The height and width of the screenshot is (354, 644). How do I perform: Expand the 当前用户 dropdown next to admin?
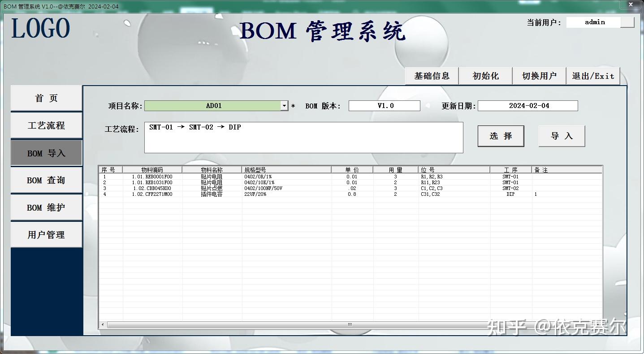click(627, 22)
